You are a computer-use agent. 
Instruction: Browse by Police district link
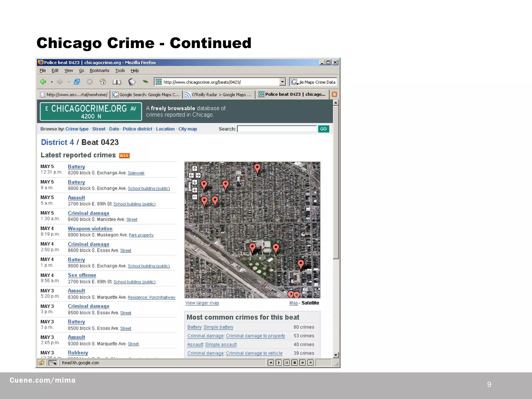(x=137, y=129)
